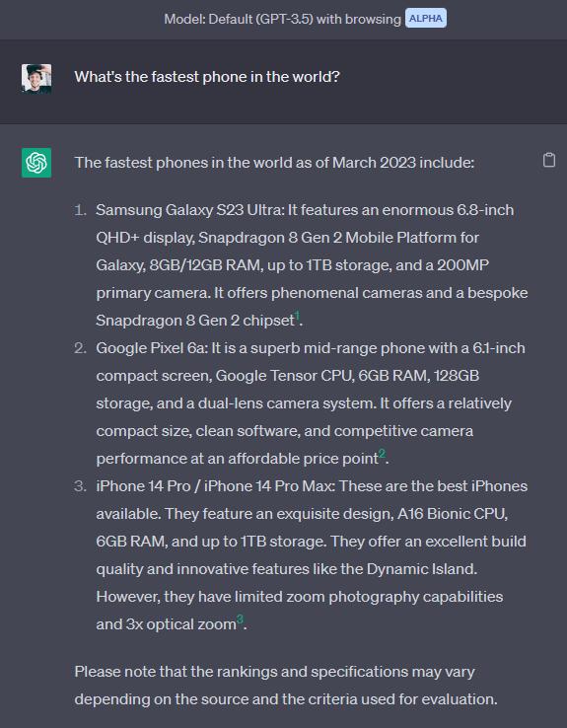Click the Google Pixel 6a list entry title
This screenshot has width=567, height=728.
(152, 348)
